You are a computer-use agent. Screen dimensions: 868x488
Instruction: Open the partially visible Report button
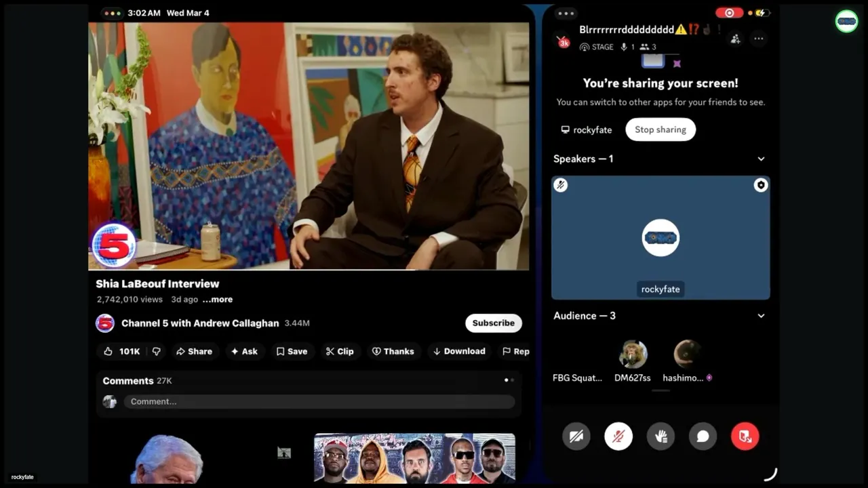515,351
